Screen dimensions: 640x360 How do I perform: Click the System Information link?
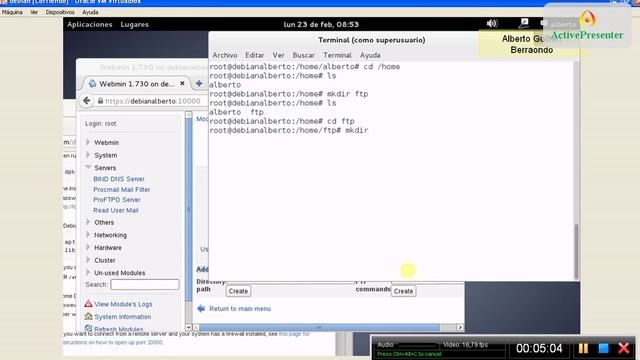(122, 317)
